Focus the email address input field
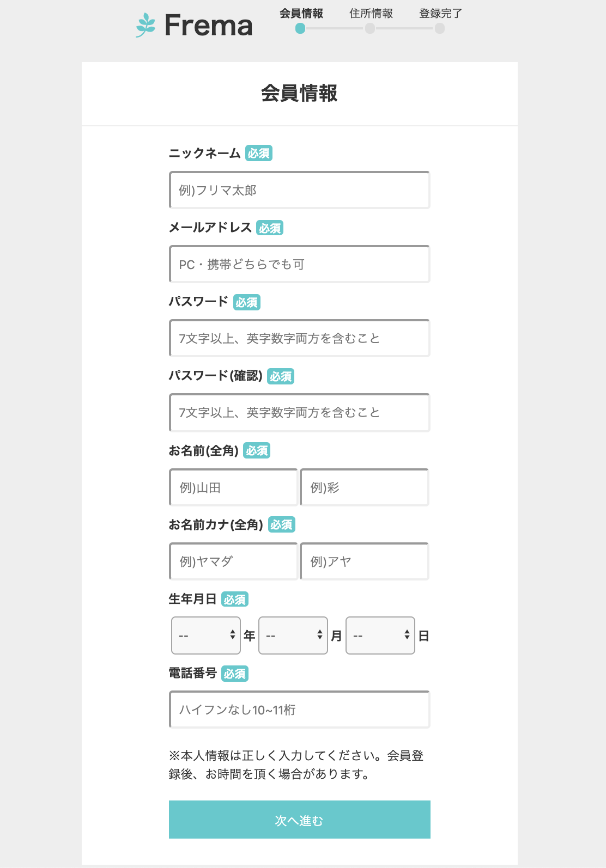 [300, 264]
